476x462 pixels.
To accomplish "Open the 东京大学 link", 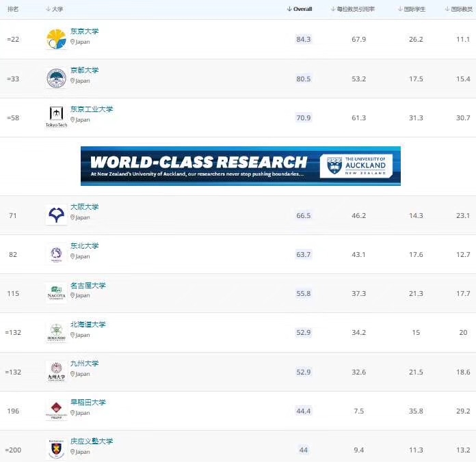I will 84,31.
